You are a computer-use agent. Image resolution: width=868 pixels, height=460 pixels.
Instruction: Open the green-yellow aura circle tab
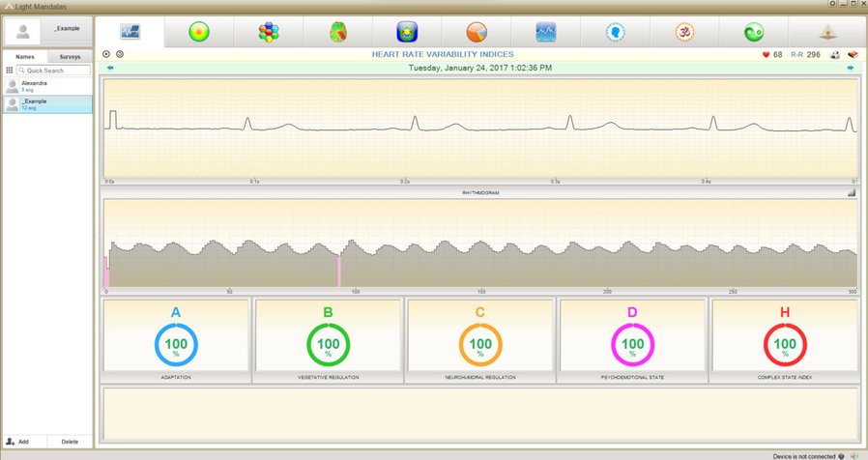pos(199,32)
